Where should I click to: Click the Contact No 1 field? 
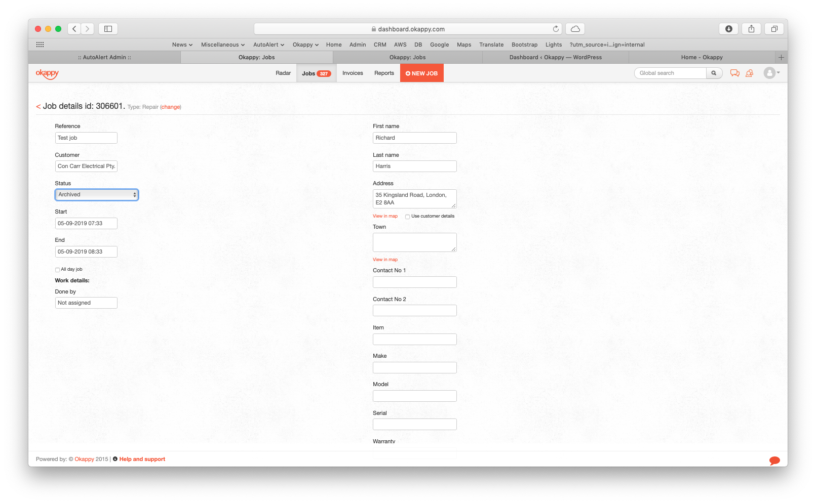coord(415,282)
